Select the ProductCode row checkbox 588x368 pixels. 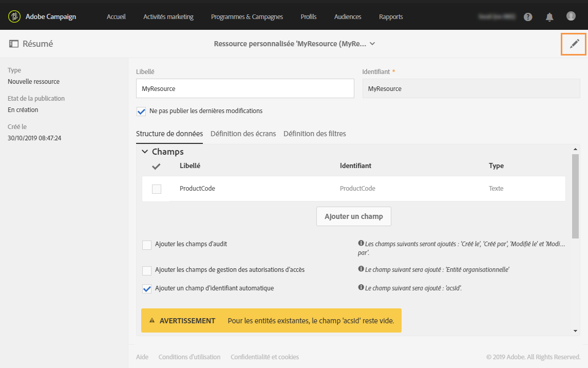click(x=157, y=189)
